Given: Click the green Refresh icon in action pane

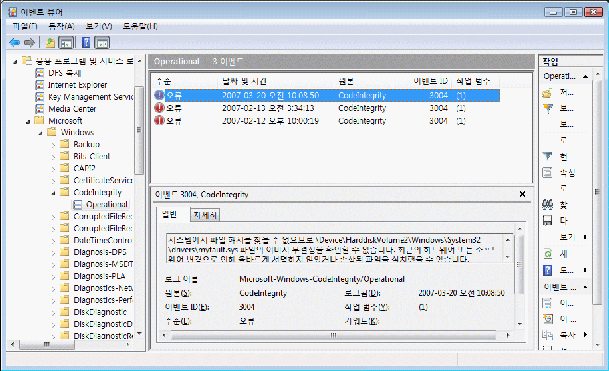Looking at the screenshot, I should [x=548, y=254].
